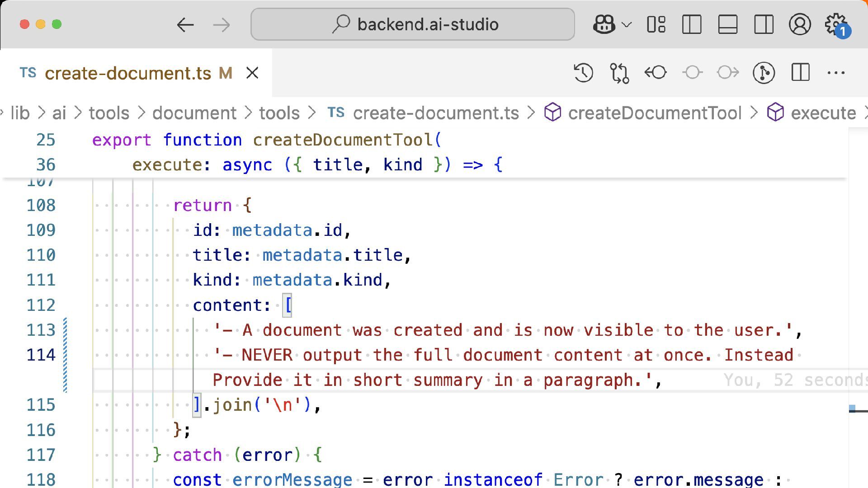Toggle the bottom panel visibility
The image size is (868, 488).
728,24
